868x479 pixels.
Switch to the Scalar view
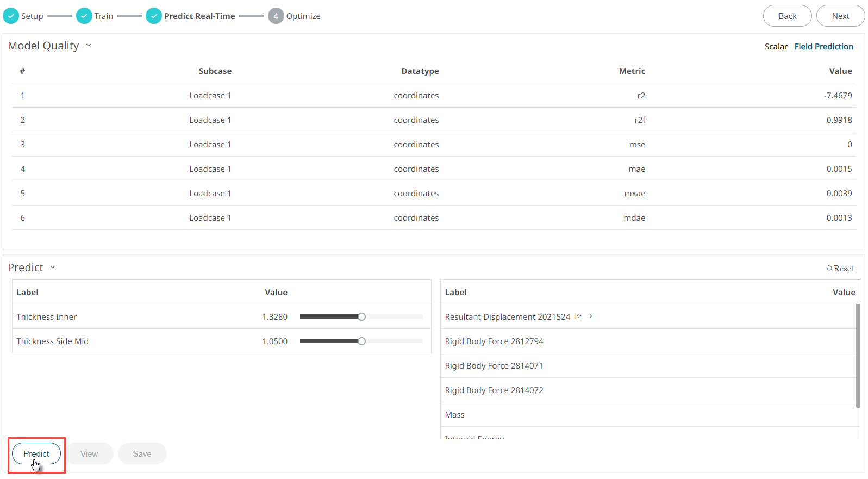pyautogui.click(x=776, y=47)
